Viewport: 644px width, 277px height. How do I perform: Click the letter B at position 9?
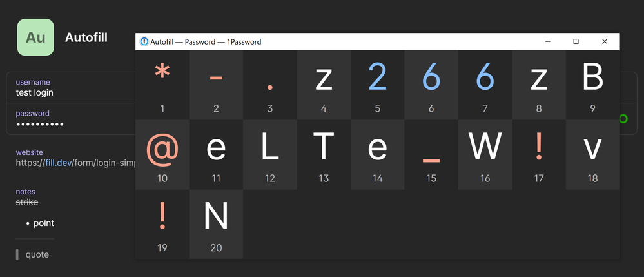coord(592,84)
